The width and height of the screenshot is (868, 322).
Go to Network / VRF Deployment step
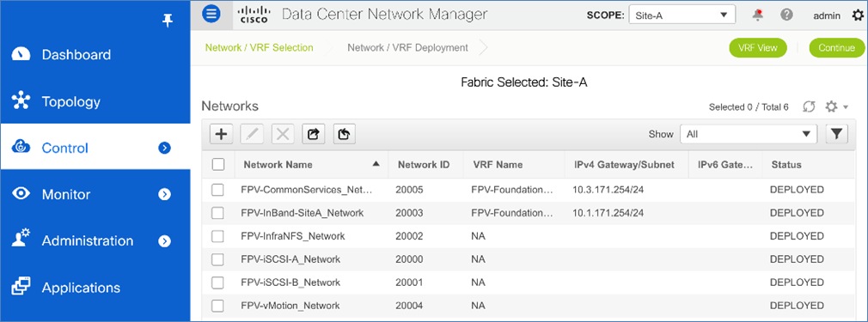tap(407, 47)
